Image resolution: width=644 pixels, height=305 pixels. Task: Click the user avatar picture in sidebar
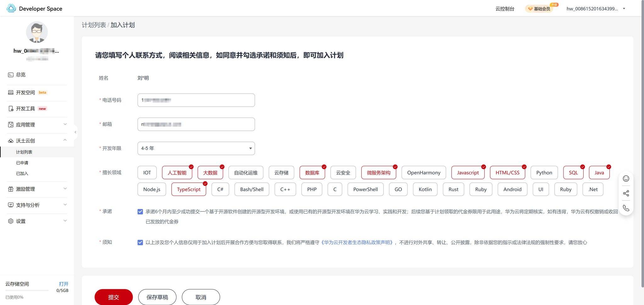(37, 32)
